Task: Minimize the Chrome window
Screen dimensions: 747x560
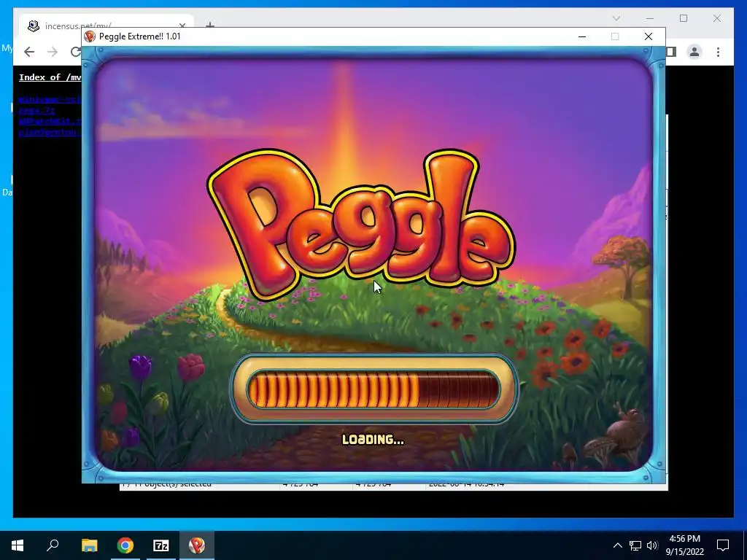Action: [x=650, y=18]
